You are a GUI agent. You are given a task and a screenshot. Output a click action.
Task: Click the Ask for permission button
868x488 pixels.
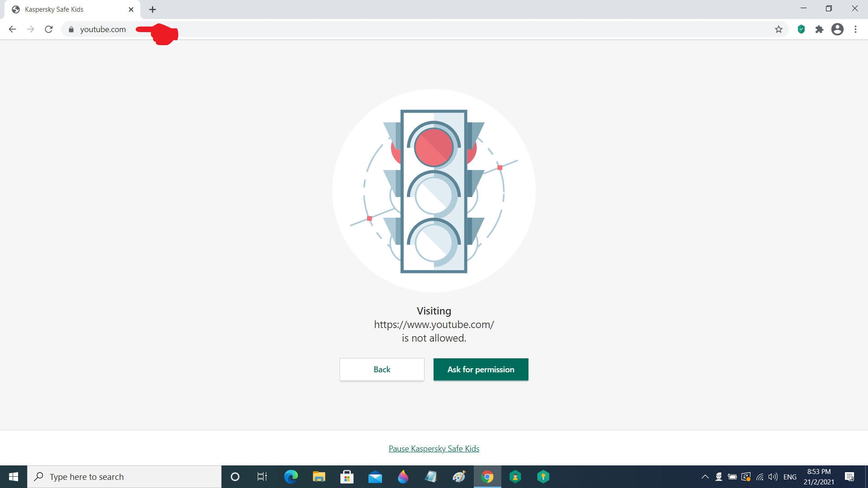point(481,370)
